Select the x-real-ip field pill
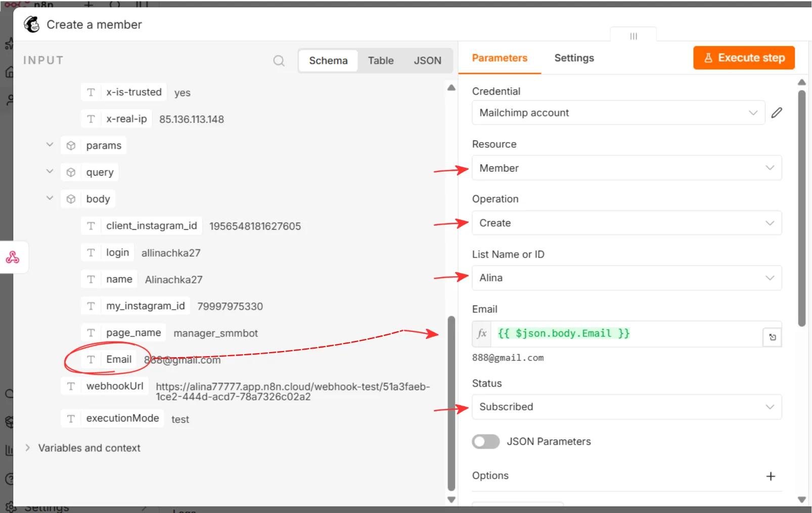 point(116,119)
